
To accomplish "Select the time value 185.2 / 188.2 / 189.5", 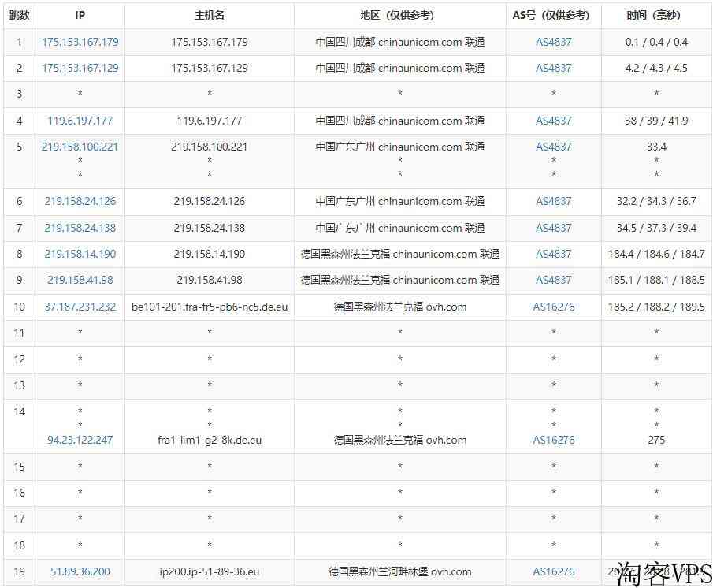I will click(656, 307).
